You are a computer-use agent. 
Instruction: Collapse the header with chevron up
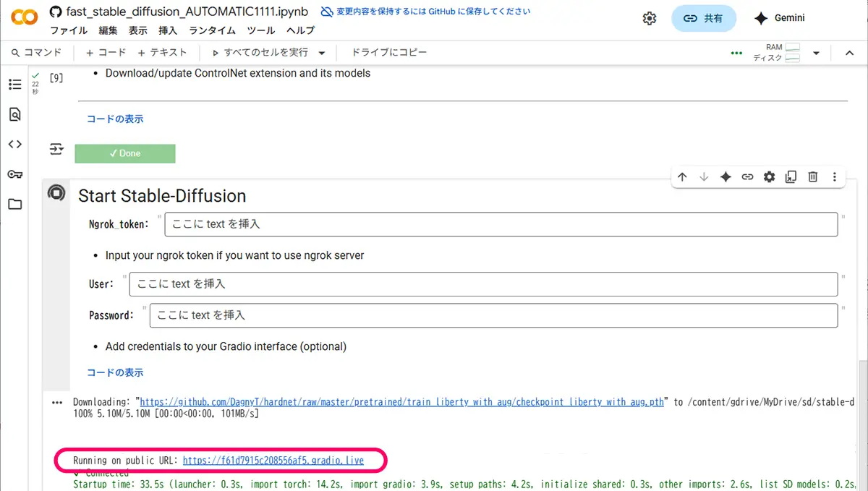pyautogui.click(x=851, y=53)
